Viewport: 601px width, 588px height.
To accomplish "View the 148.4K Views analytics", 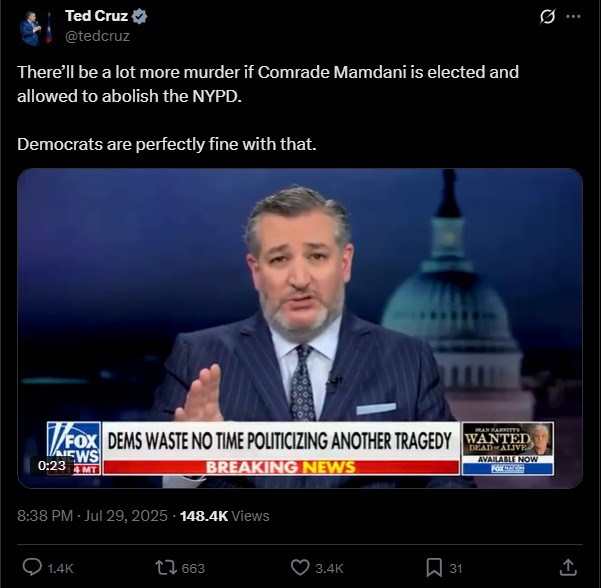I will coord(225,516).
